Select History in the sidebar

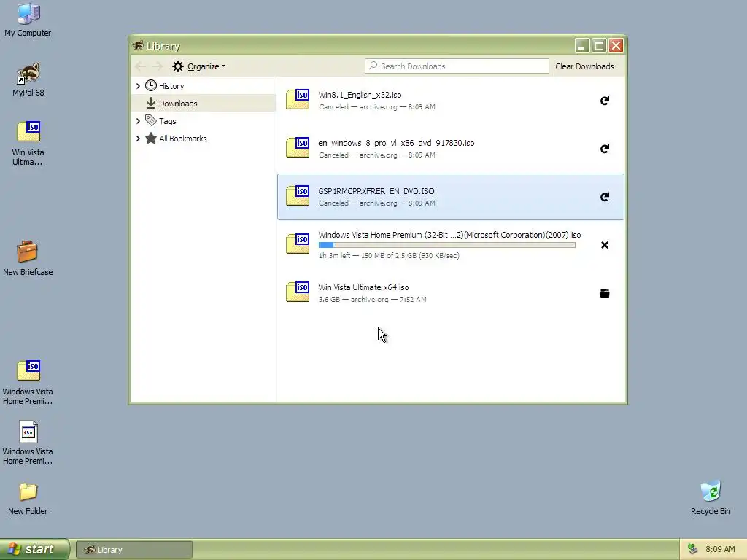coord(171,86)
